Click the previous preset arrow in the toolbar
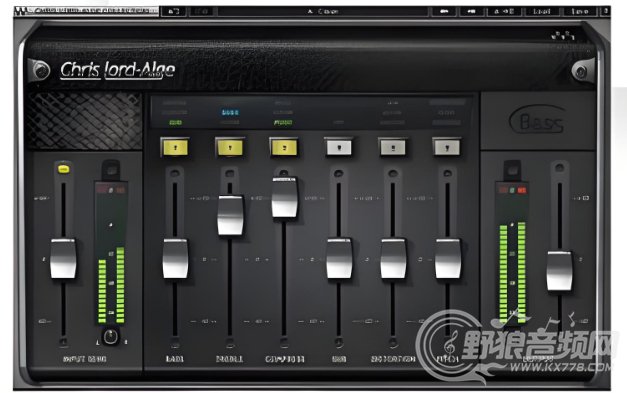Screen dimensions: 627x393 point(443,12)
